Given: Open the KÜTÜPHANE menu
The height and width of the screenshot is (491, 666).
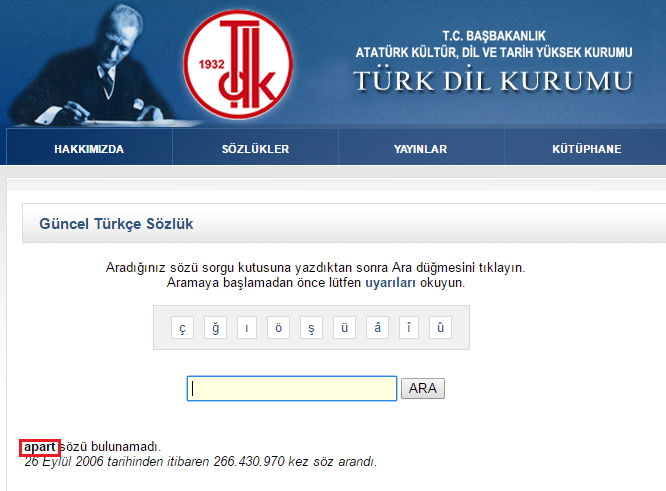Looking at the screenshot, I should (586, 149).
